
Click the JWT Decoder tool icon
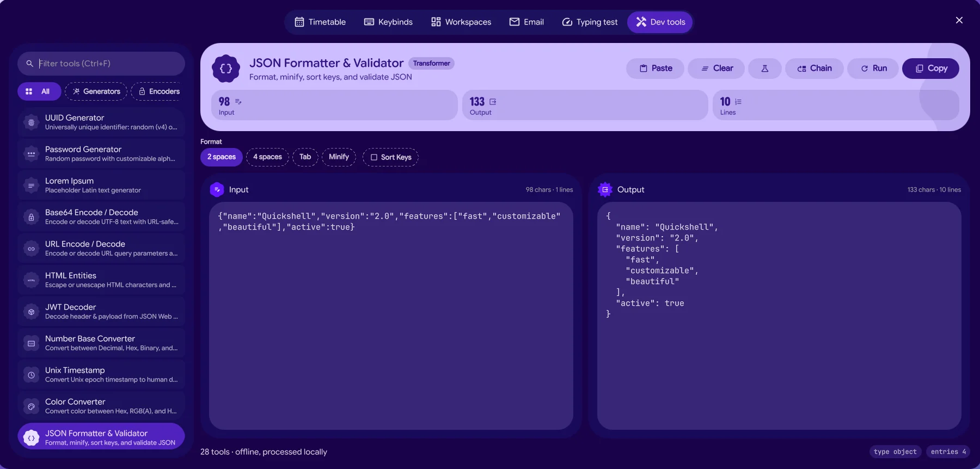pyautogui.click(x=32, y=312)
